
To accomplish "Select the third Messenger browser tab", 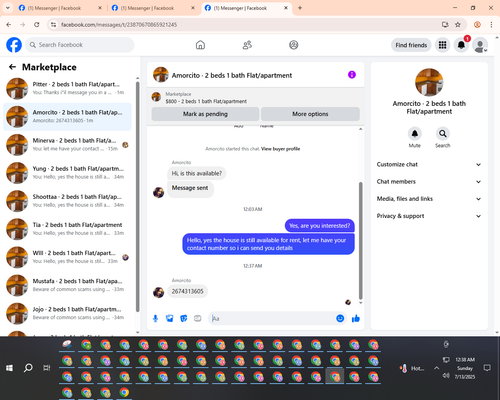I will click(x=246, y=8).
